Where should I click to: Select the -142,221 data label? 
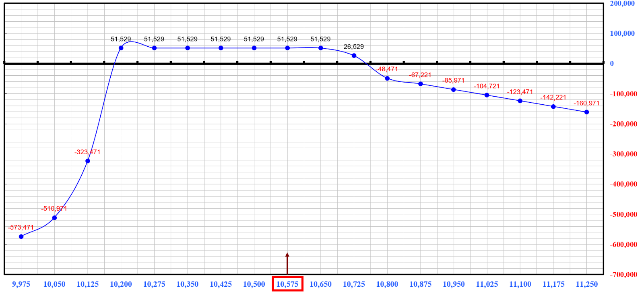tap(553, 97)
